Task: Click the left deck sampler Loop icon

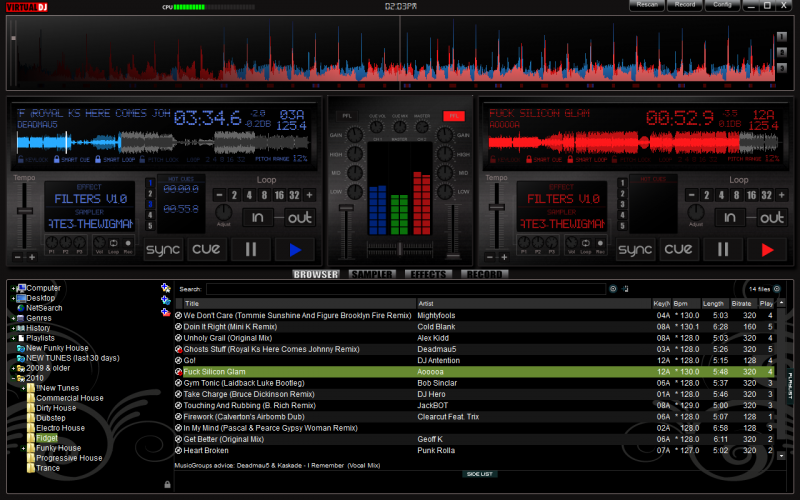Action: click(113, 243)
